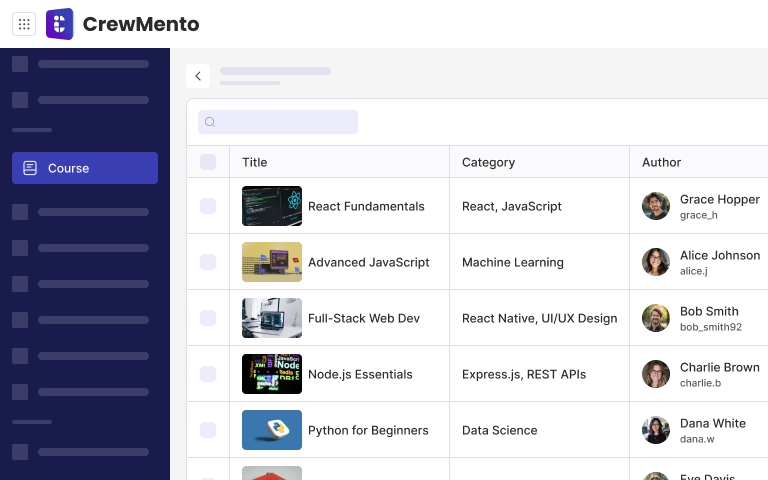The image size is (768, 480).
Task: Click the grace_h username
Action: tap(698, 215)
